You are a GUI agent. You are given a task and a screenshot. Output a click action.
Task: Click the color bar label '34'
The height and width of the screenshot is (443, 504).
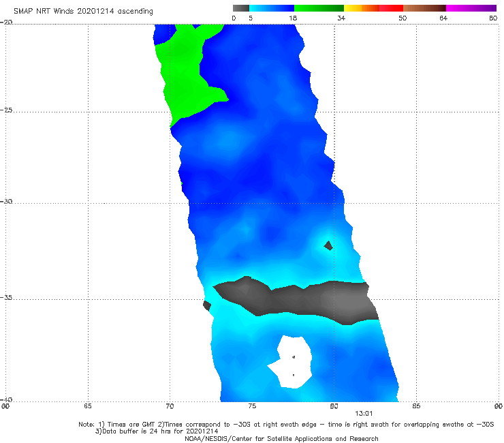coord(341,18)
